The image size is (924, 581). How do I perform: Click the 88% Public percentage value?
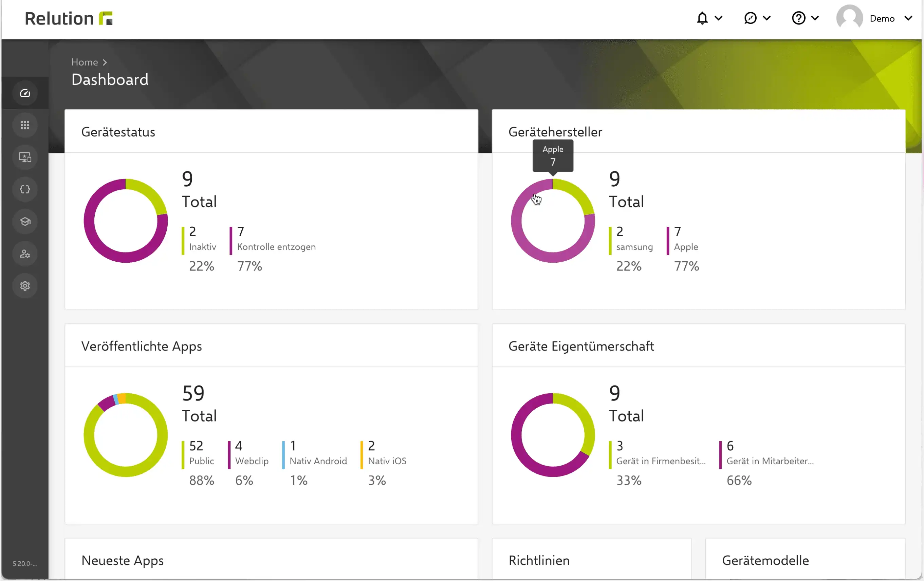tap(201, 481)
